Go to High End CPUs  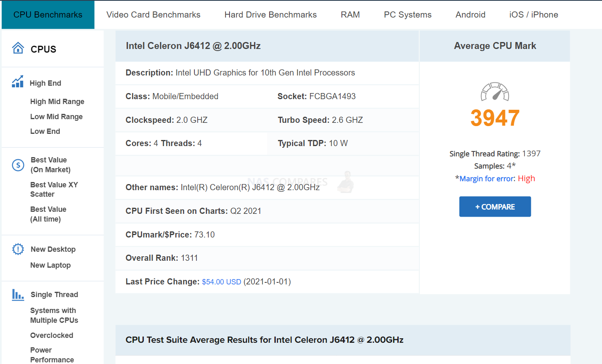(x=45, y=83)
